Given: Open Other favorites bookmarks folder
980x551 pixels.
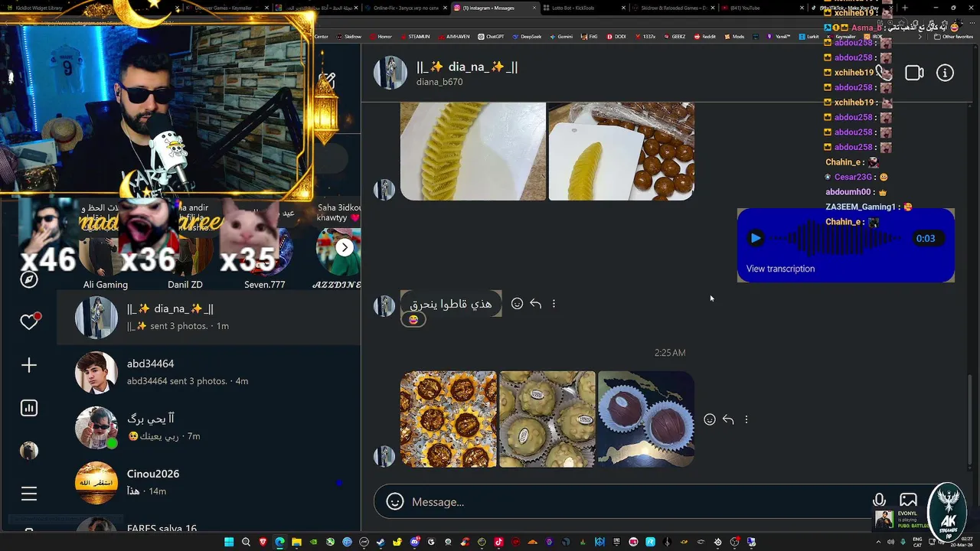Looking at the screenshot, I should point(954,37).
